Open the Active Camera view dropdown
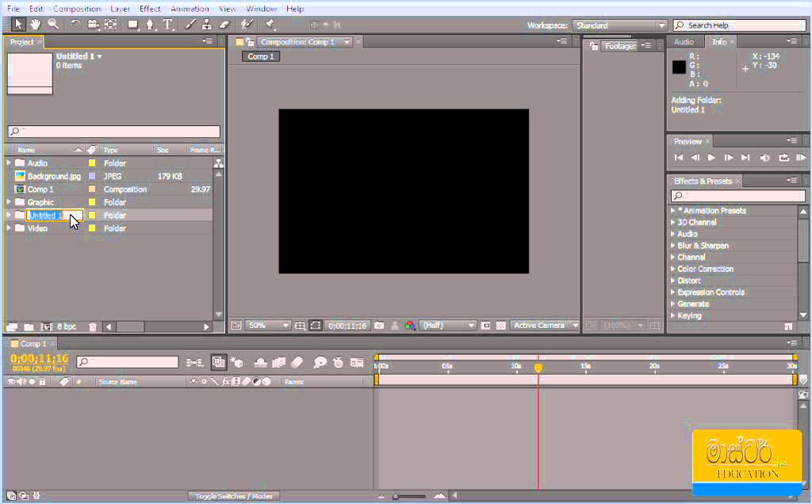This screenshot has width=812, height=504. (x=545, y=326)
